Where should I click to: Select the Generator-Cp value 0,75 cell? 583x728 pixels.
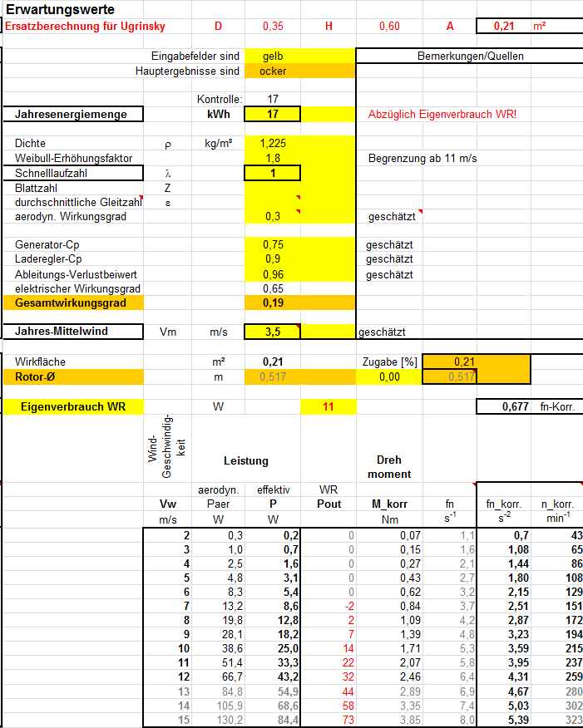pyautogui.click(x=273, y=245)
